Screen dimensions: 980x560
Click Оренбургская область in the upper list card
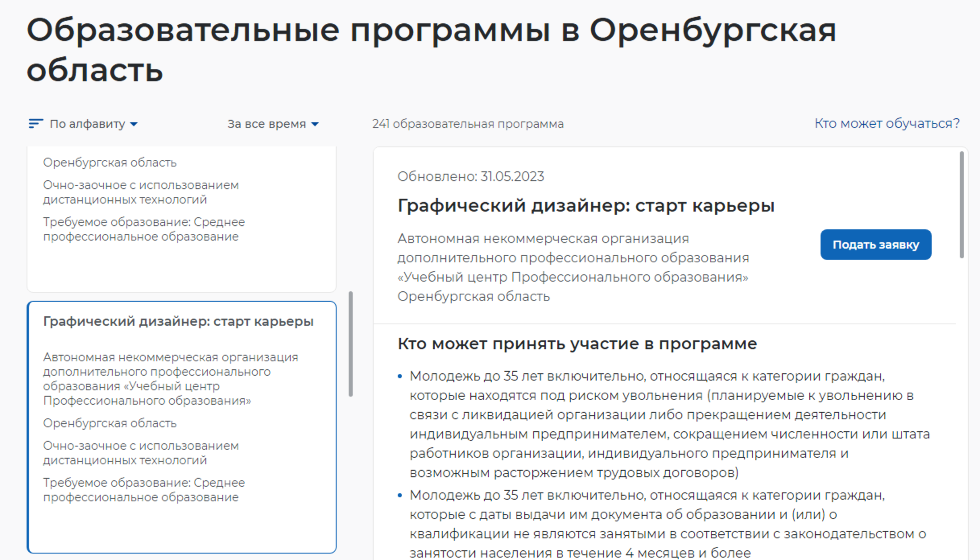tap(110, 163)
